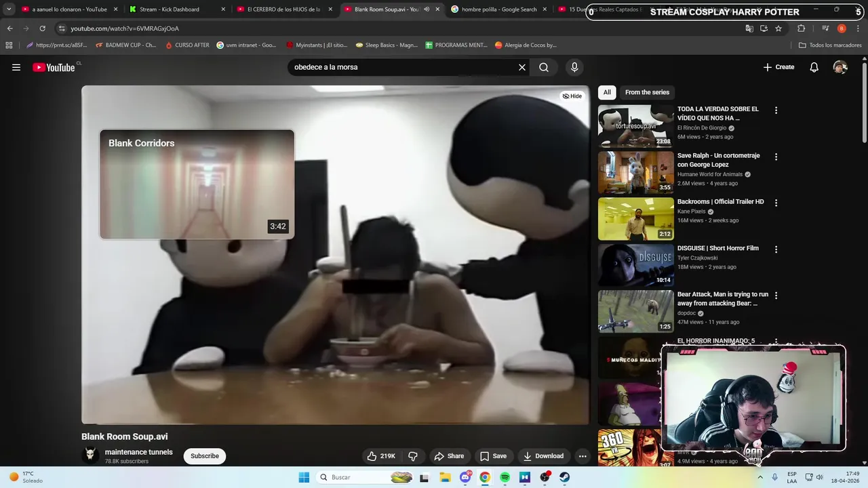Run search with the magnifier button
Viewport: 868px width, 488px height.
click(544, 67)
